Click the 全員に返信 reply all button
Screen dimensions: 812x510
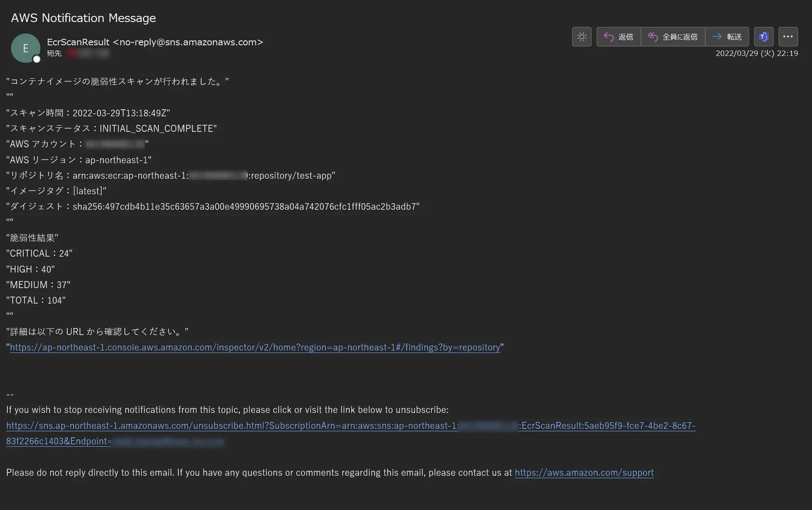coord(673,37)
